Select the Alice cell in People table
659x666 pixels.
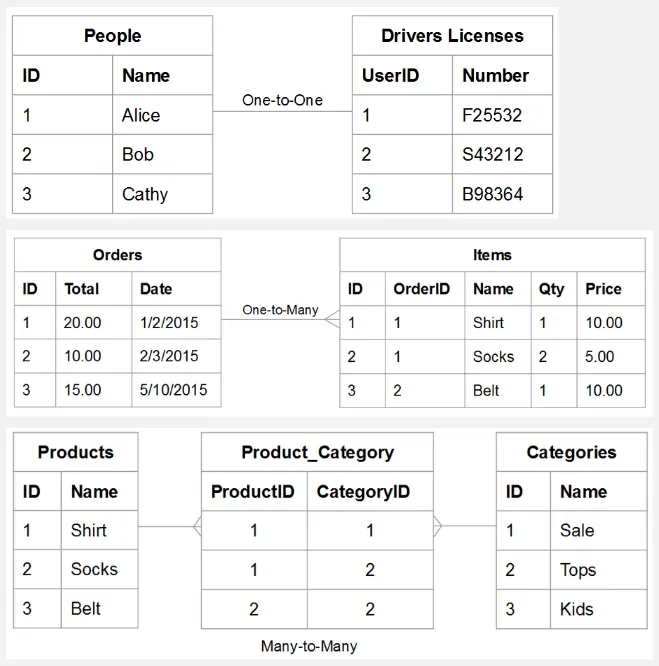point(141,115)
